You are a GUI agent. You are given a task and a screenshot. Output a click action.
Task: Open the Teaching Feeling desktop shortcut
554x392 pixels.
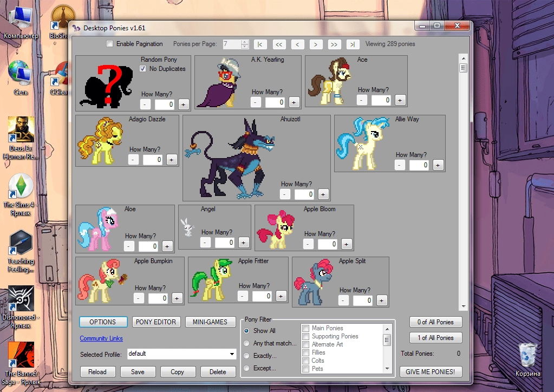click(21, 251)
